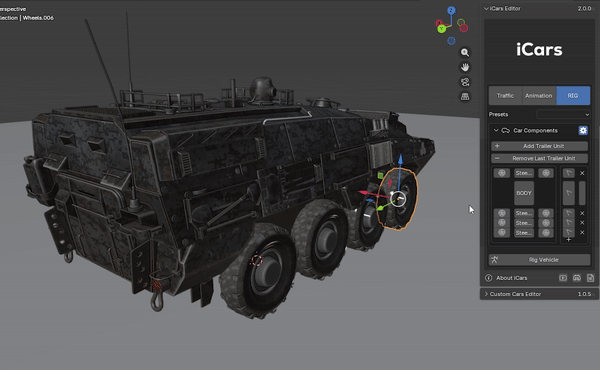
Task: Open the video tutorial icon beside About iCars
Action: click(x=563, y=278)
